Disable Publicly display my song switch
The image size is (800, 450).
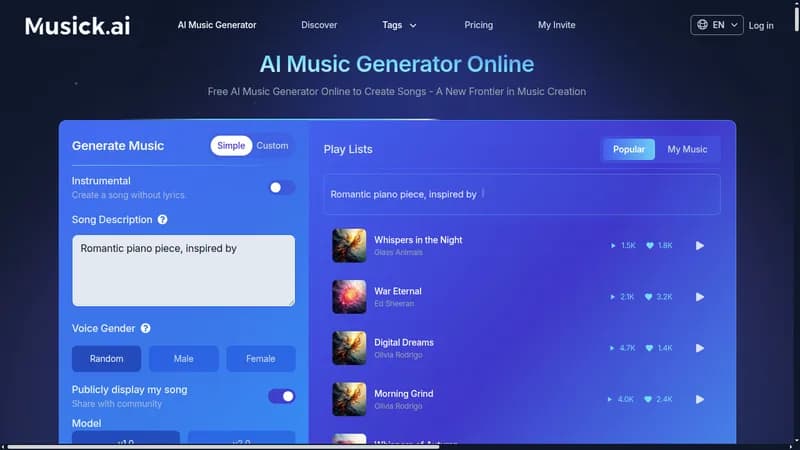281,396
